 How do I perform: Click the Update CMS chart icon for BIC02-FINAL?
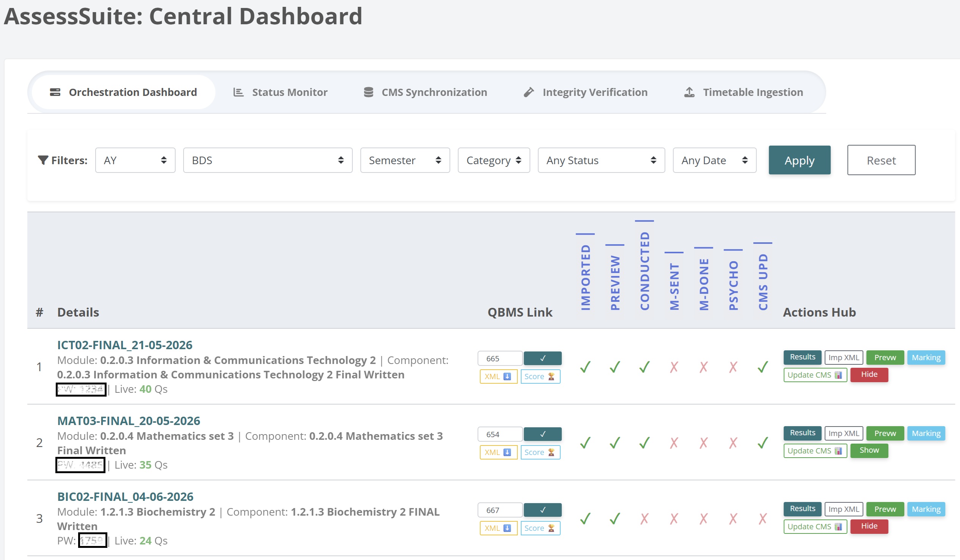point(838,527)
